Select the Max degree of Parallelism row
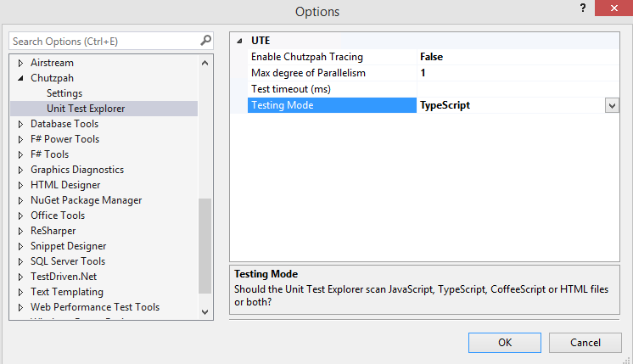 pos(331,73)
